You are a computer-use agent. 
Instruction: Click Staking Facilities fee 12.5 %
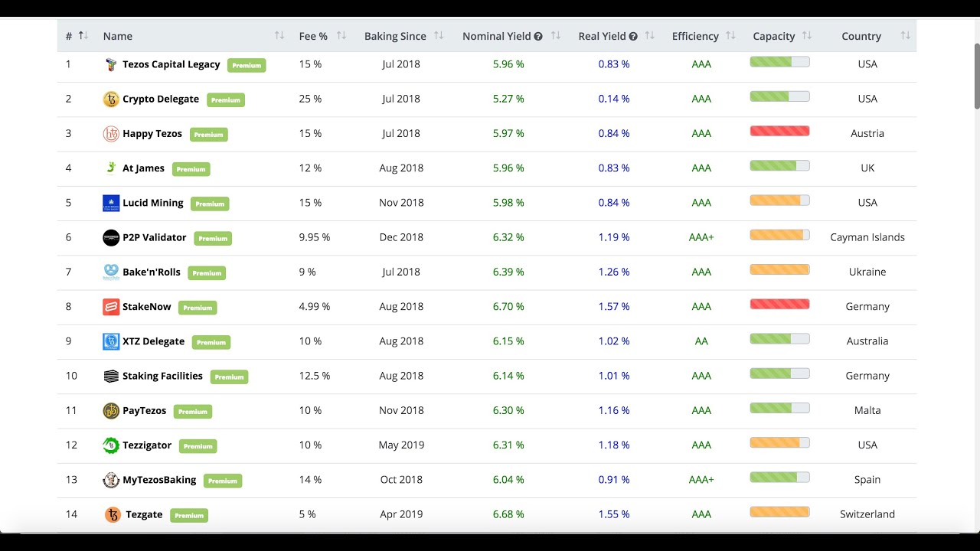pyautogui.click(x=315, y=376)
